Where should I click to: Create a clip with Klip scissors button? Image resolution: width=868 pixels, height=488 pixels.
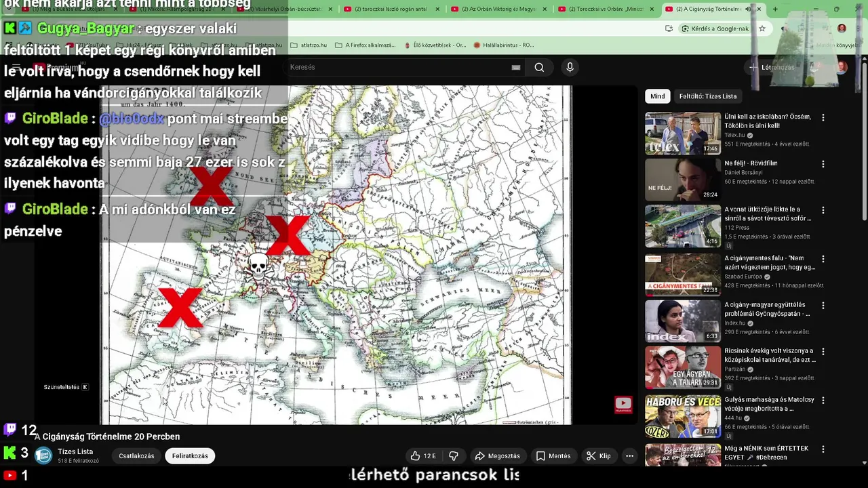(x=599, y=456)
